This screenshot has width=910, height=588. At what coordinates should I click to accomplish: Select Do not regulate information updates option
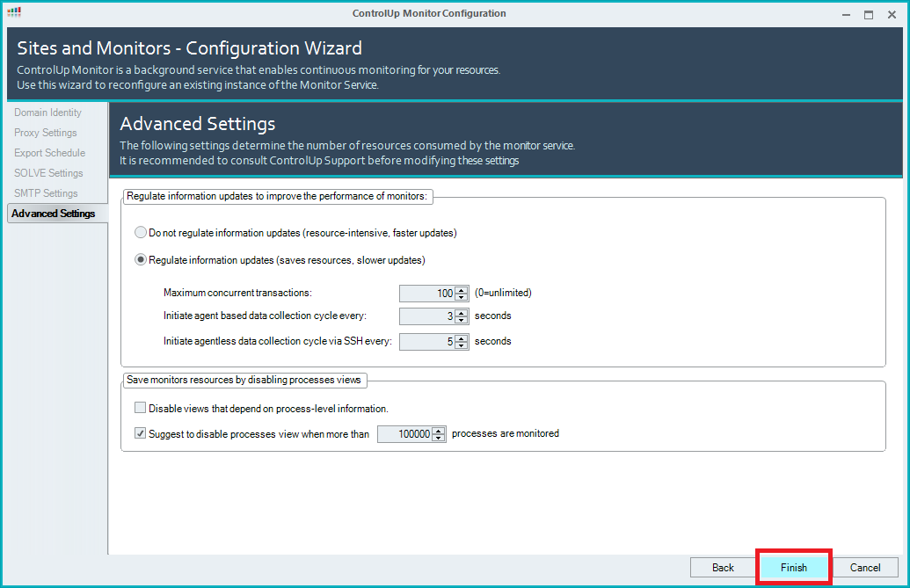[x=141, y=233]
